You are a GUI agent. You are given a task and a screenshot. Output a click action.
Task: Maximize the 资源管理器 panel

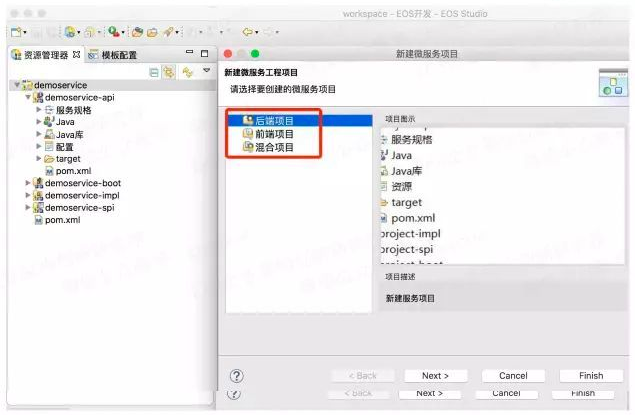coord(205,53)
